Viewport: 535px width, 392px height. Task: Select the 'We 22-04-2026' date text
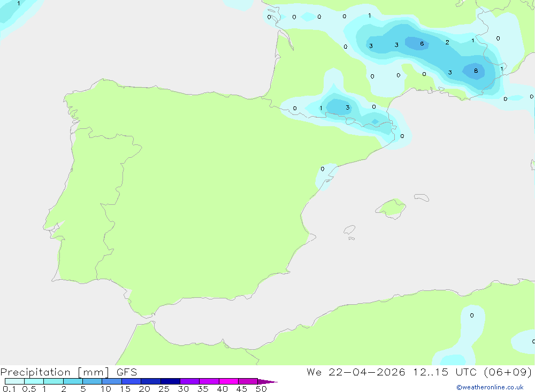[x=356, y=372]
